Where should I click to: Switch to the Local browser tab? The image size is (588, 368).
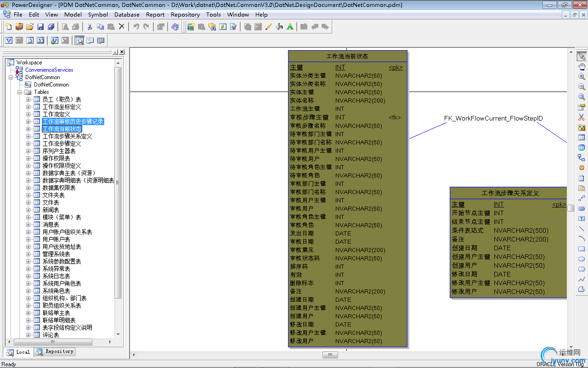pos(18,352)
